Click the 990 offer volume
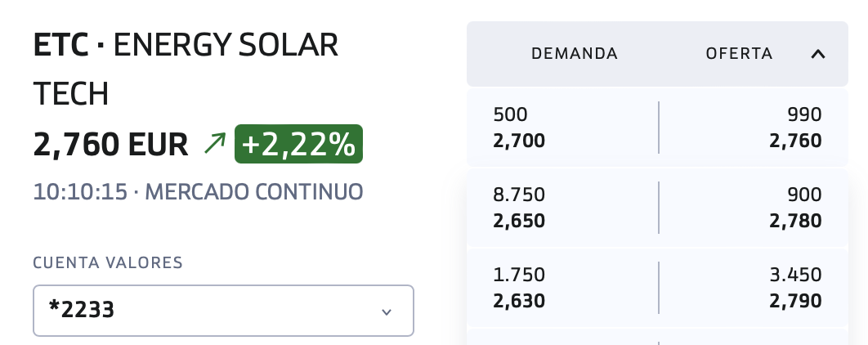Screen dimensions: 868x345 [804, 114]
